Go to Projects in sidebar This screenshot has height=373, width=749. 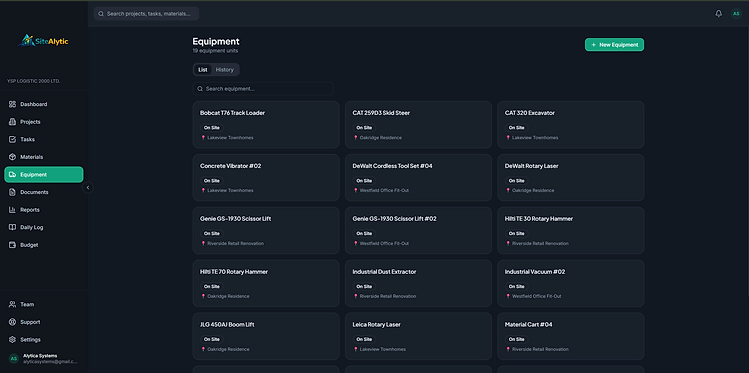(43, 122)
